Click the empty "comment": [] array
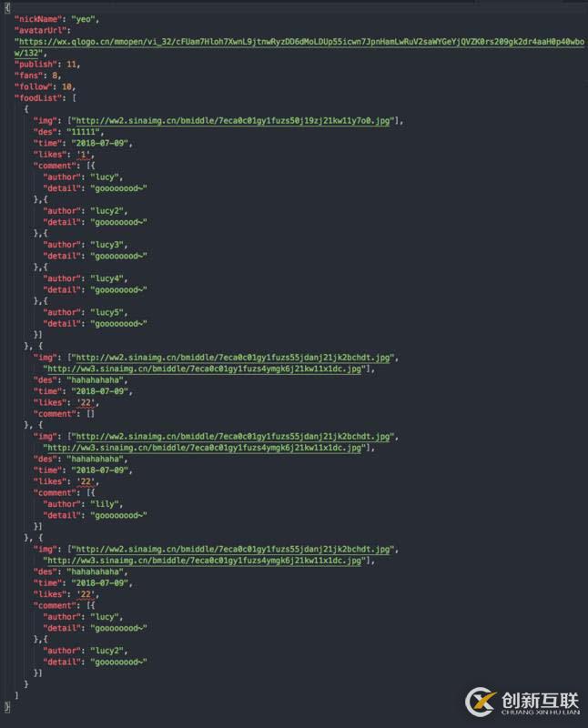The height and width of the screenshot is (728, 588). pos(64,414)
